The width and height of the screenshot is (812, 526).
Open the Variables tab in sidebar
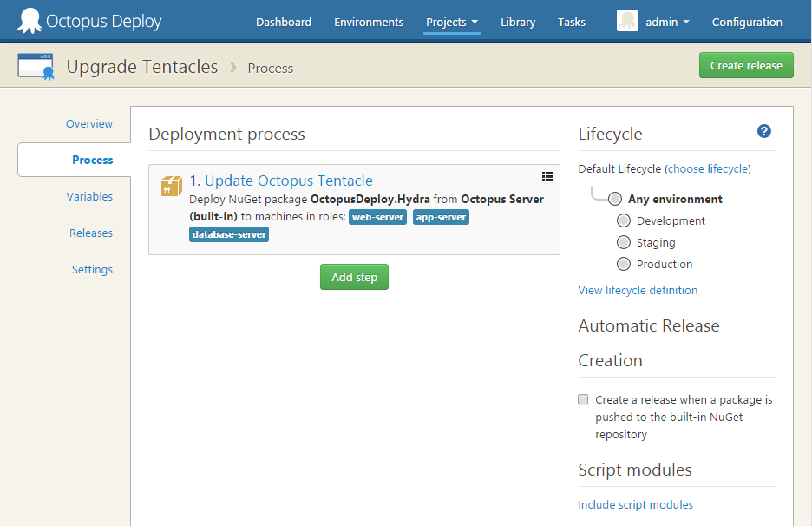pyautogui.click(x=89, y=196)
